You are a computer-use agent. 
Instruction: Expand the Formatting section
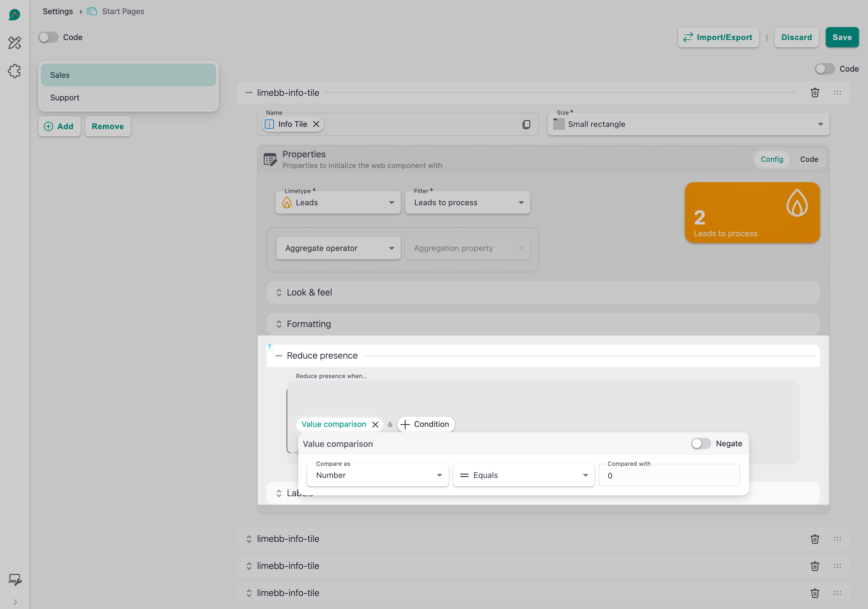(543, 324)
